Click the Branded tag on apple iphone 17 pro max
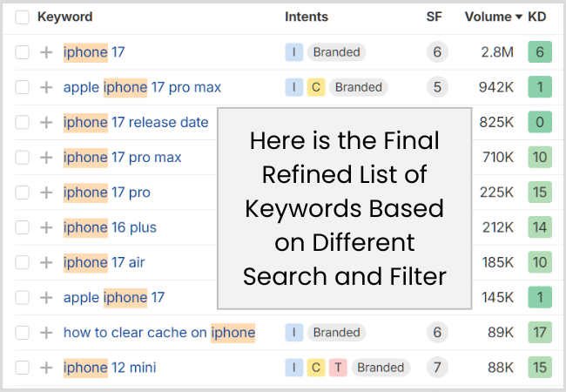 point(359,87)
